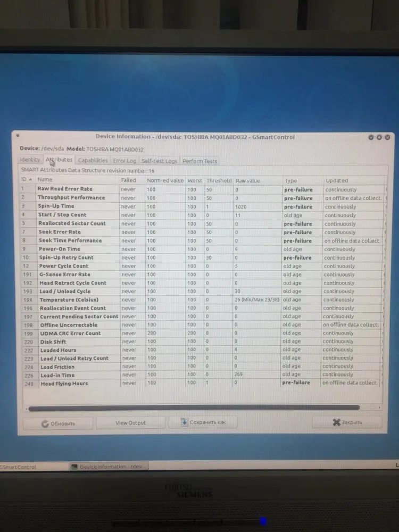
Task: Select the UDMA CRC Error Count row
Action: point(202,333)
